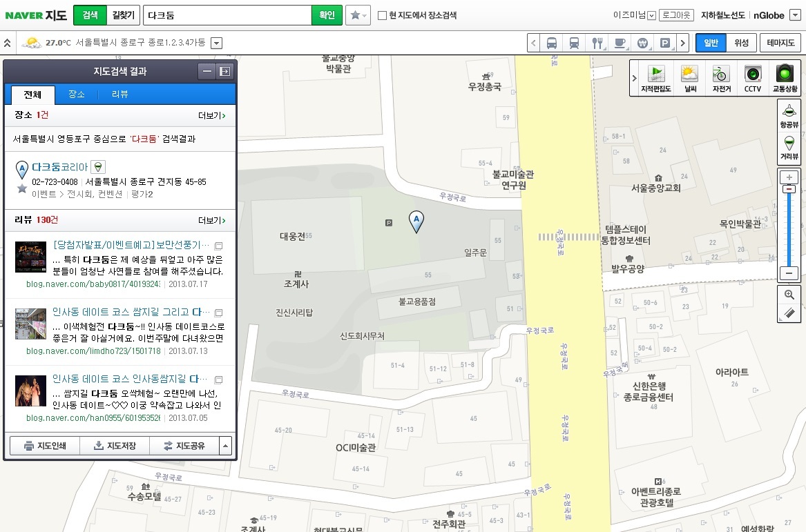Viewport: 806px width, 532px height.
Task: Show parking lots with the P icon
Action: coord(665,43)
